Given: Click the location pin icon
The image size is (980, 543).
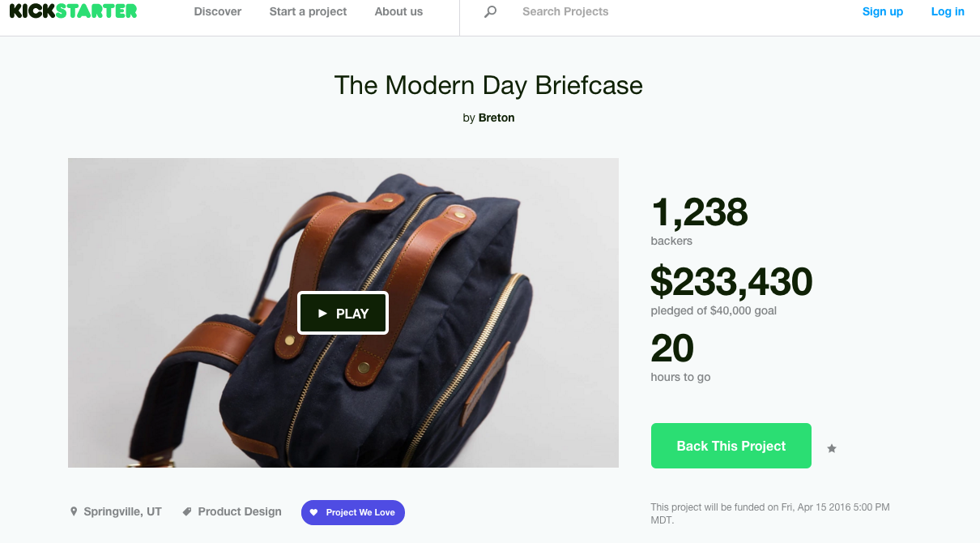Looking at the screenshot, I should (x=74, y=511).
